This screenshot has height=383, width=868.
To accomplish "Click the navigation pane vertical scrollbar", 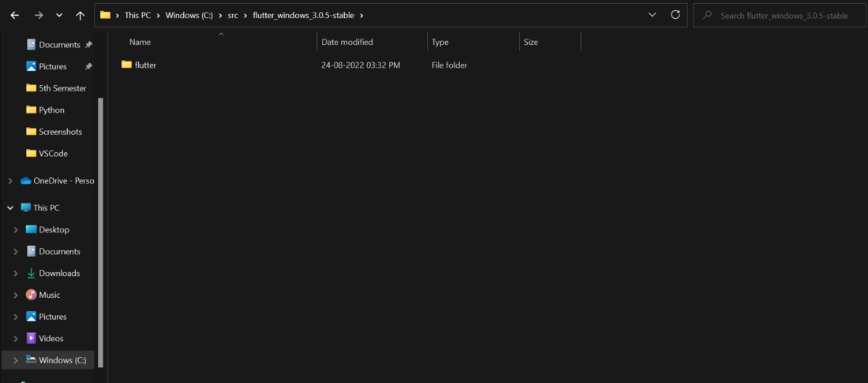I will [100, 232].
